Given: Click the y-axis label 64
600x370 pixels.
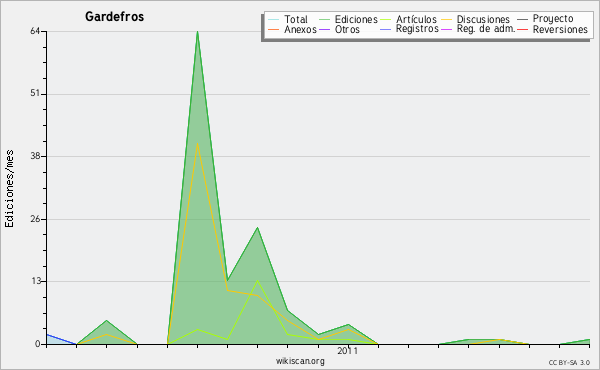Looking at the screenshot, I should point(35,31).
